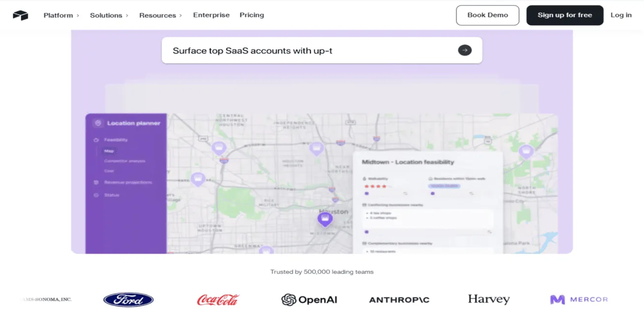Open the Enterprise page
Viewport: 644px width, 313px height.
211,15
